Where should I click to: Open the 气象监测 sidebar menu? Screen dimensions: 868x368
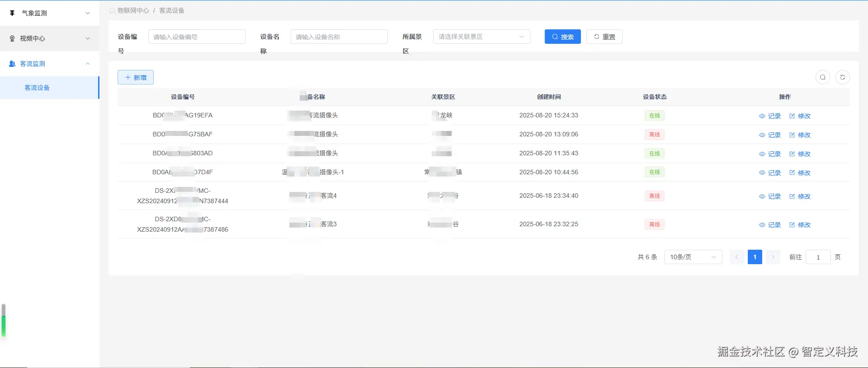point(50,13)
